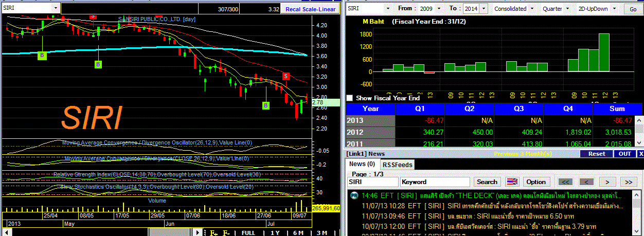This screenshot has height=236, width=644.
Task: Click the red S sell marker near 27/06
Action: tap(285, 76)
